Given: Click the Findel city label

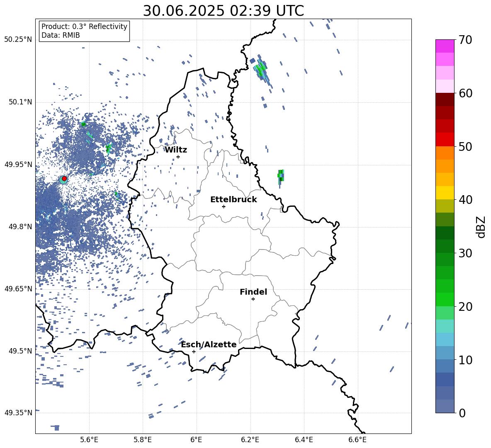Looking at the screenshot, I should [x=253, y=292].
